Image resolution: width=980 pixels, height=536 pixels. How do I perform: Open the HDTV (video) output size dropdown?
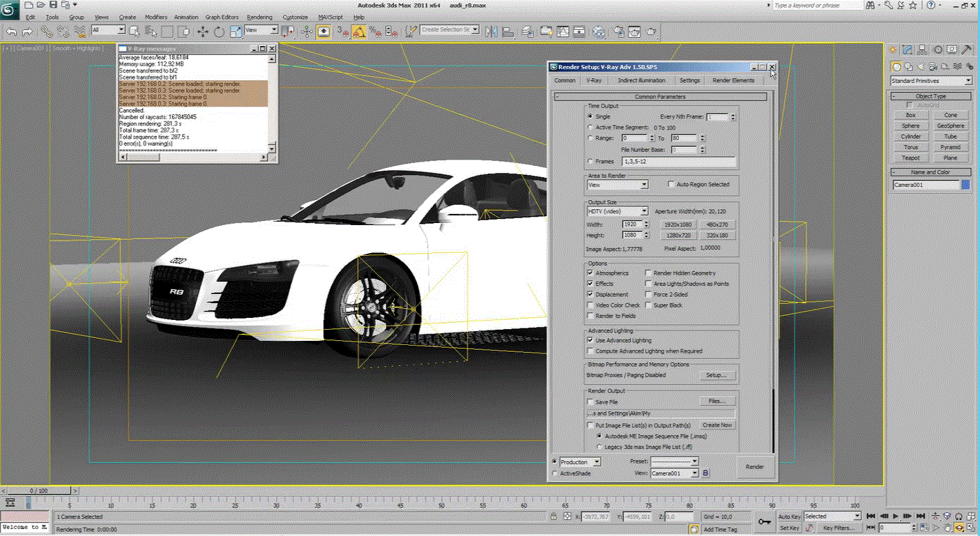tap(618, 210)
